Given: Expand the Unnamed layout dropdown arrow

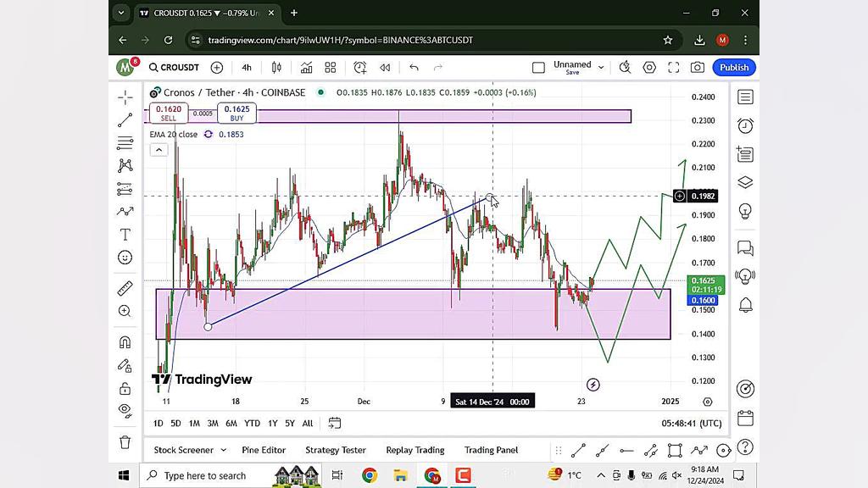Looking at the screenshot, I should pos(601,68).
